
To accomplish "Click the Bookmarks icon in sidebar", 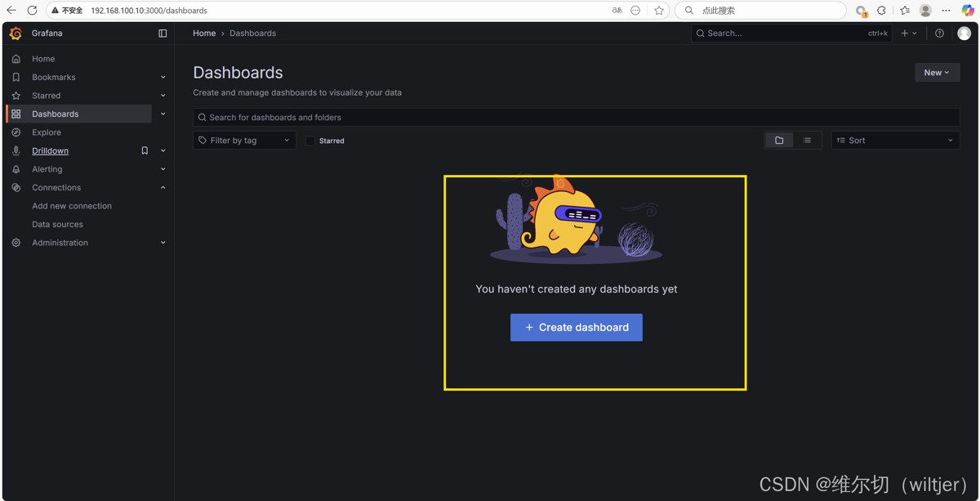I will [16, 77].
